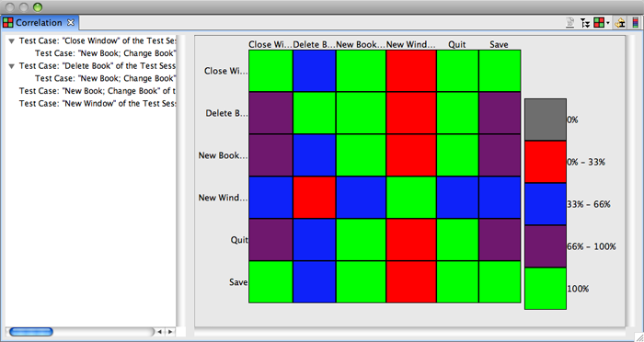Click the blue cell: Close Window row, Delete Book column

coord(315,71)
